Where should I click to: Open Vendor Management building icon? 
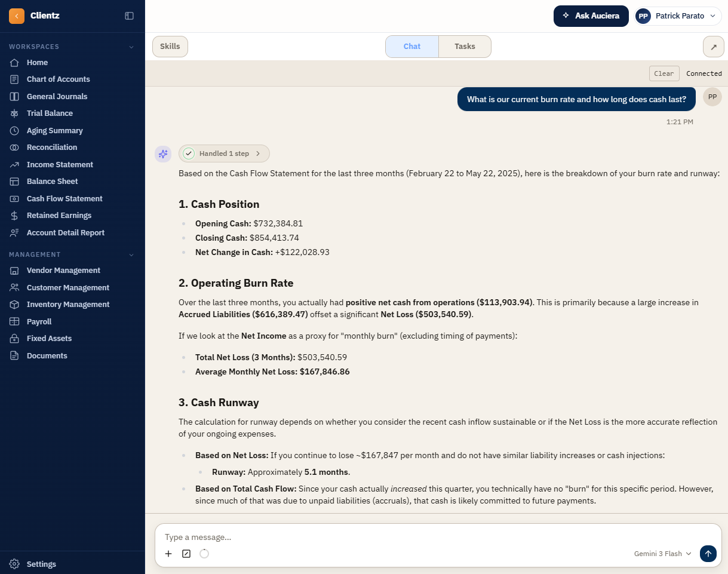click(x=15, y=271)
